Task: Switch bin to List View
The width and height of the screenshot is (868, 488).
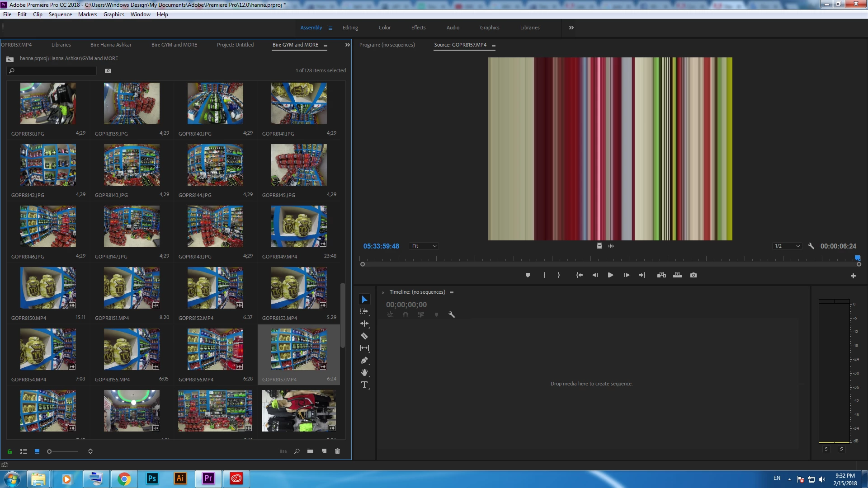Action: (x=24, y=451)
